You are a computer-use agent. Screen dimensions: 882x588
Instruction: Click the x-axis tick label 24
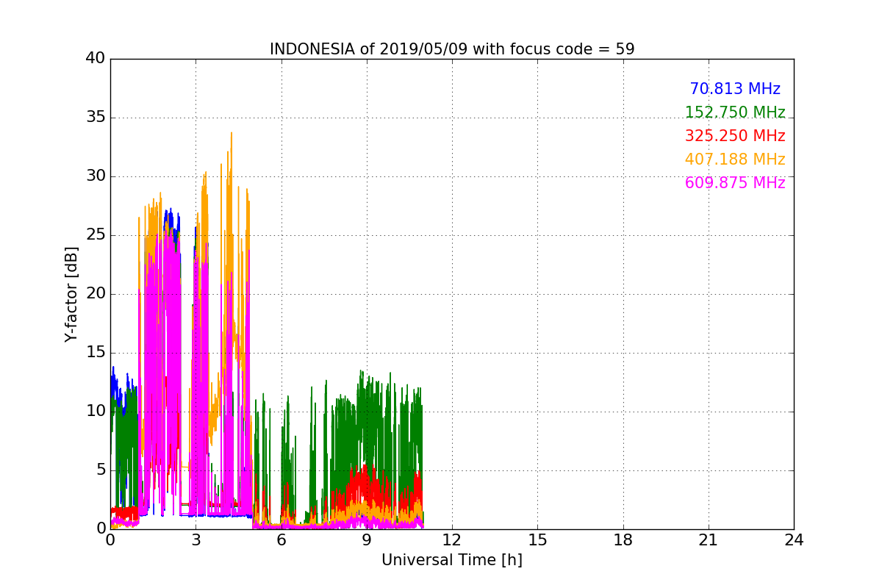794,540
